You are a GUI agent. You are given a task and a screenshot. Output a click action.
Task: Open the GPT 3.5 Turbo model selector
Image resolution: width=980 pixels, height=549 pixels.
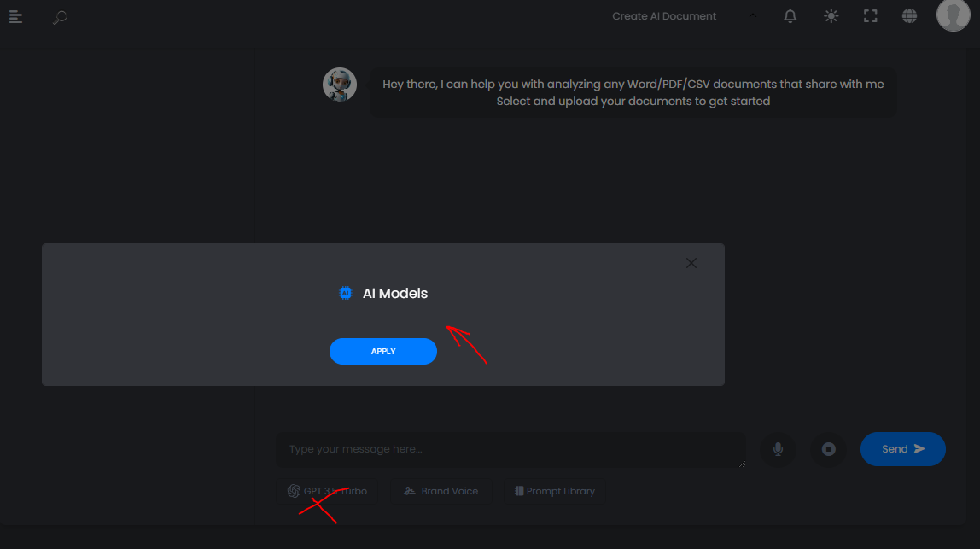pos(327,491)
